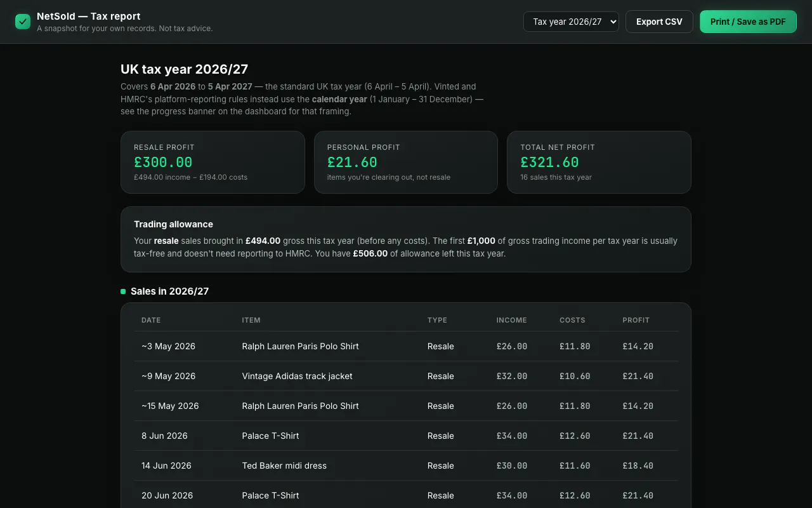This screenshot has width=812, height=508.
Task: Click the NetSold green checkmark logo
Action: 23,22
